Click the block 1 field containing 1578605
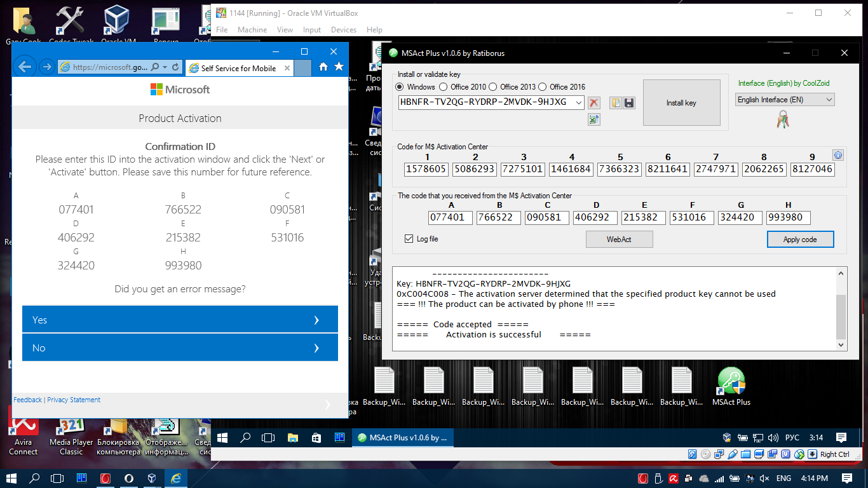 click(426, 170)
